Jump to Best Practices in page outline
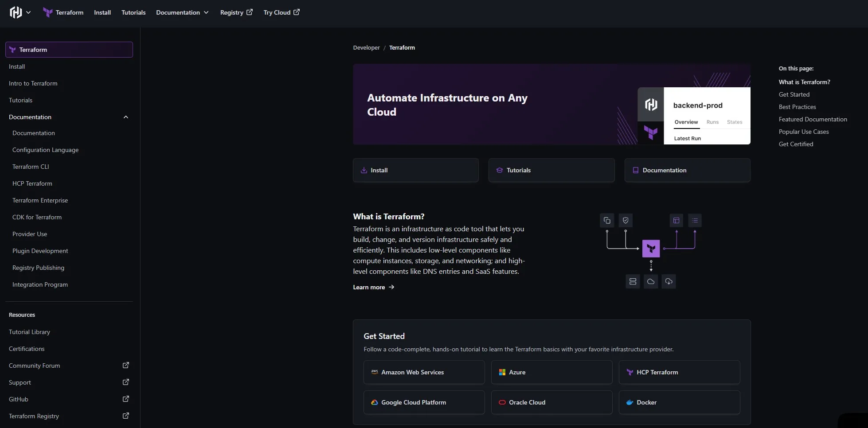868x428 pixels. pyautogui.click(x=798, y=107)
